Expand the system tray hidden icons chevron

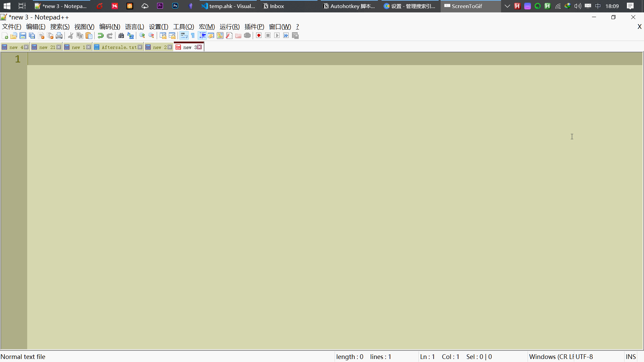pyautogui.click(x=507, y=6)
